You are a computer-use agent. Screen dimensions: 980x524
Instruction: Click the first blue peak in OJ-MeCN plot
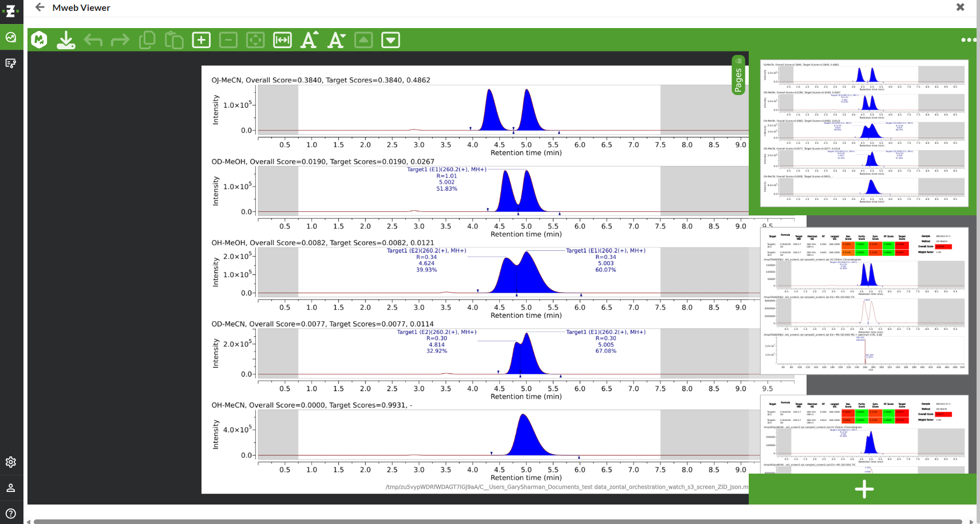coord(491,113)
